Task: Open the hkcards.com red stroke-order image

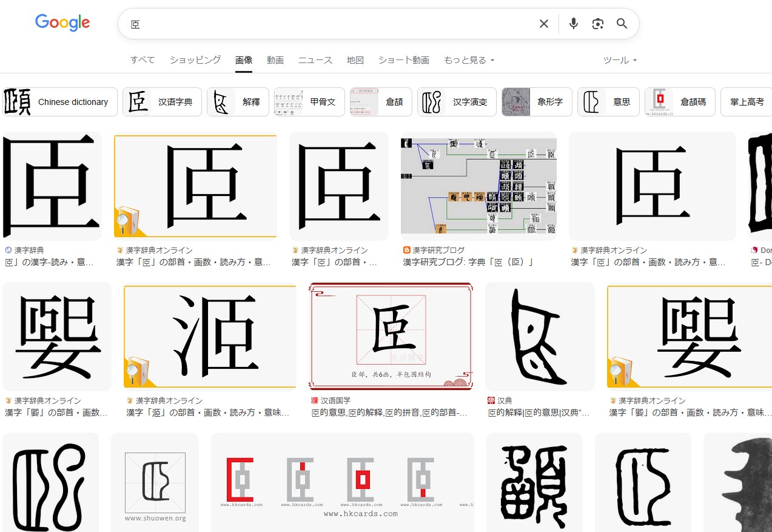Action: (x=343, y=482)
